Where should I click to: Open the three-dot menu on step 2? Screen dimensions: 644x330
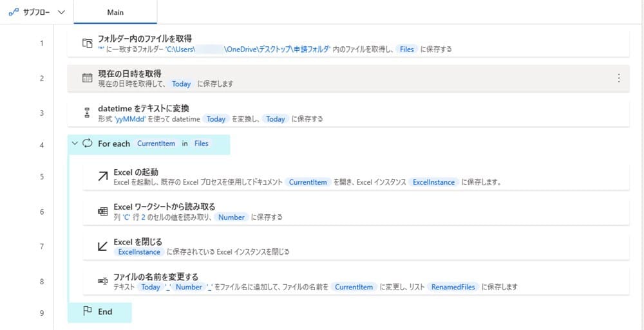coord(618,78)
